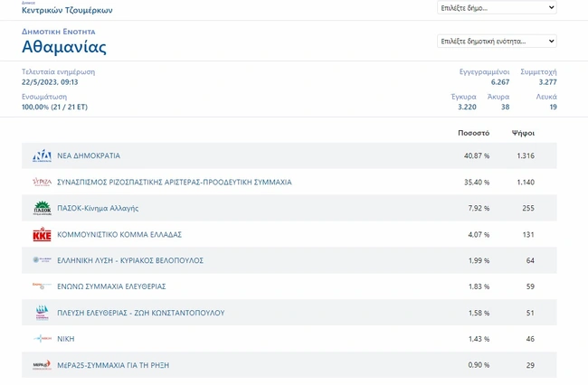Click the red ΚΚΕ party logo
The width and height of the screenshot is (588, 385).
coord(42,235)
